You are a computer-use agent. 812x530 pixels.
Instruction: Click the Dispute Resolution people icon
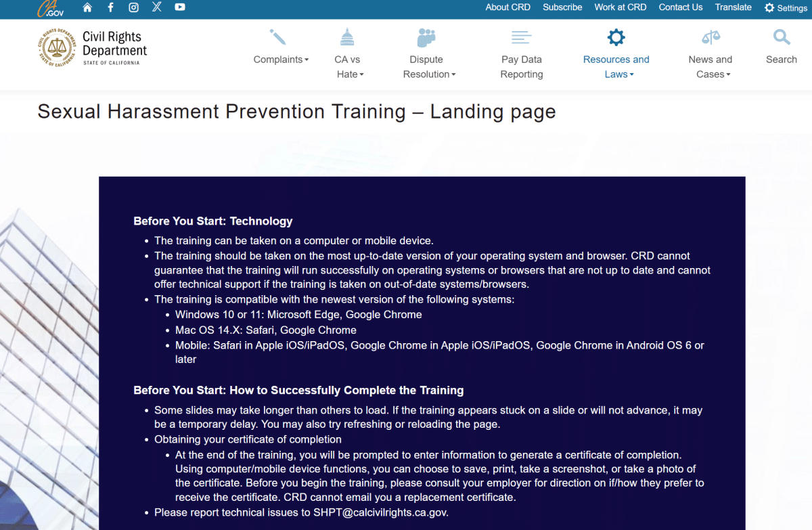(426, 37)
